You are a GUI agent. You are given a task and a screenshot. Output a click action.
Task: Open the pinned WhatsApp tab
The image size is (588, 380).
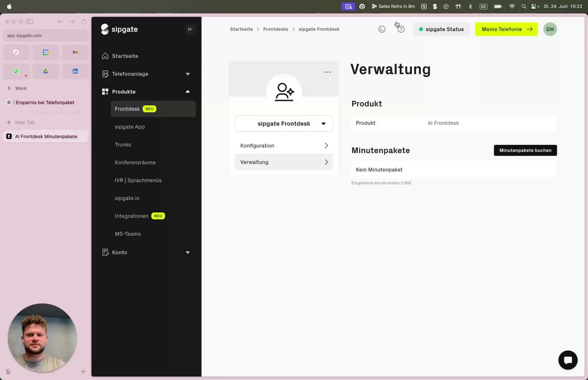pos(16,71)
